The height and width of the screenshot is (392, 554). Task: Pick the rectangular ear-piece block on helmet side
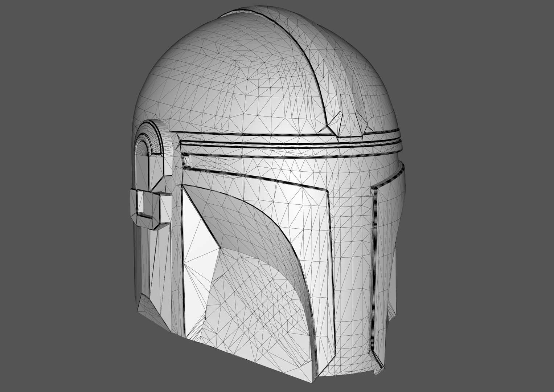[x=150, y=209]
